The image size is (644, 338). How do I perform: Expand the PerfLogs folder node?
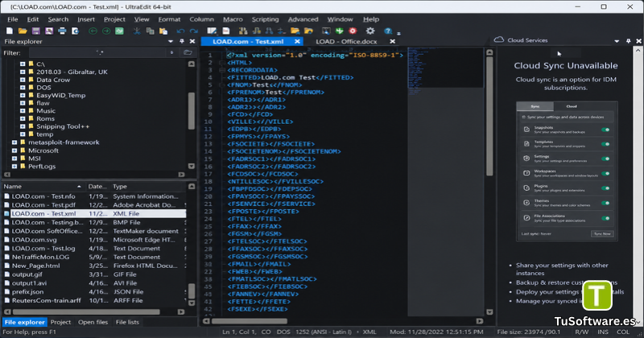tap(14, 167)
